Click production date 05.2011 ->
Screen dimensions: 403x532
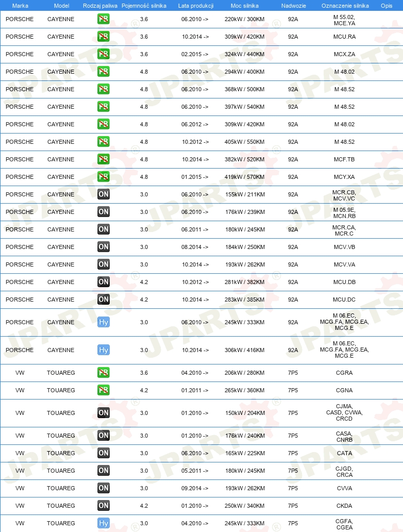click(195, 471)
